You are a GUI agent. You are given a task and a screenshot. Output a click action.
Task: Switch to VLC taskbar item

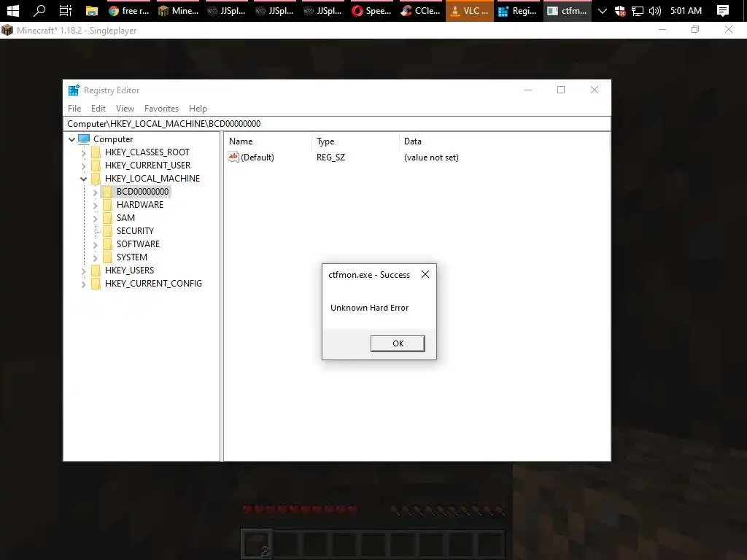click(469, 10)
